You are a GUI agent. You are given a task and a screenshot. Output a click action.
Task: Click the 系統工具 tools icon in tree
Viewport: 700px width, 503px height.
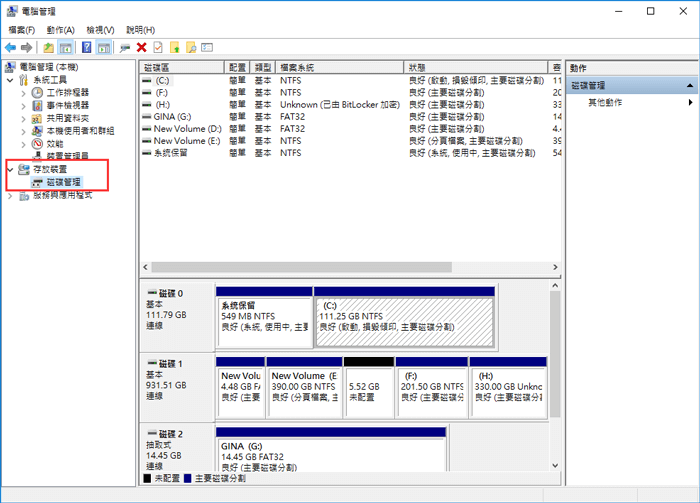pos(24,80)
